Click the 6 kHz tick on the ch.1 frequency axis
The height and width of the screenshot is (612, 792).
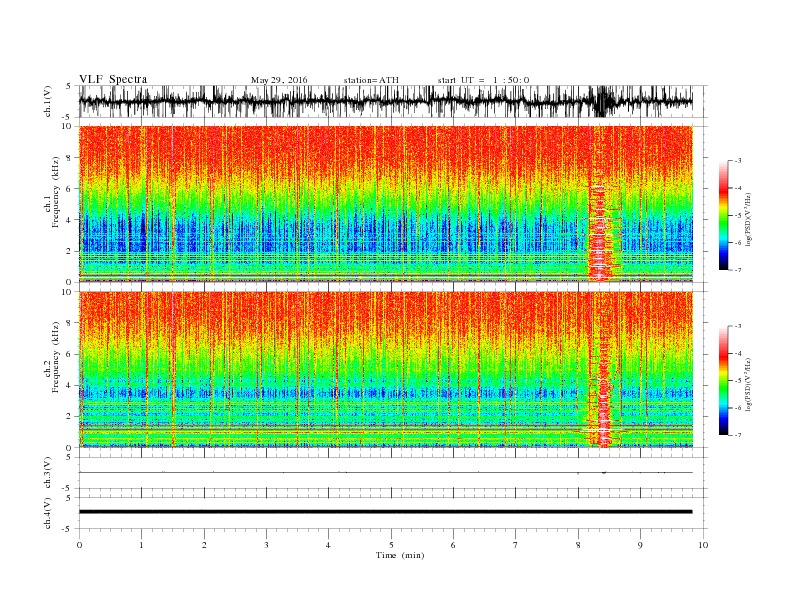click(69, 189)
